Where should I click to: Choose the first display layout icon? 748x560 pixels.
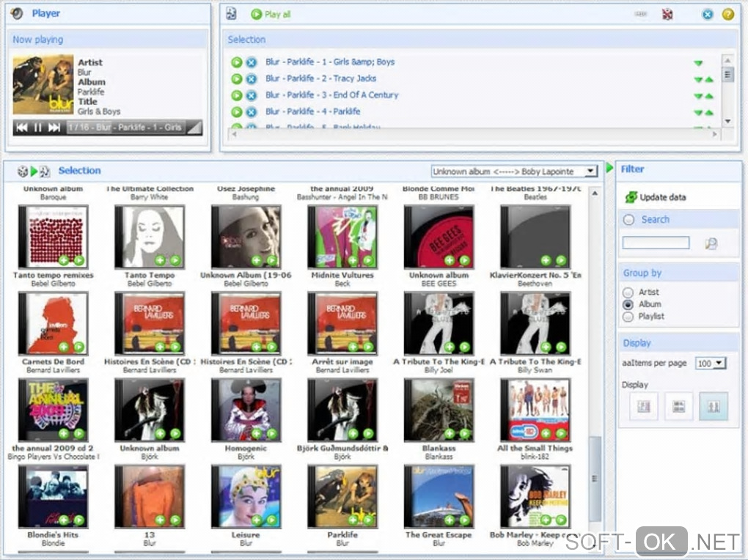click(644, 406)
